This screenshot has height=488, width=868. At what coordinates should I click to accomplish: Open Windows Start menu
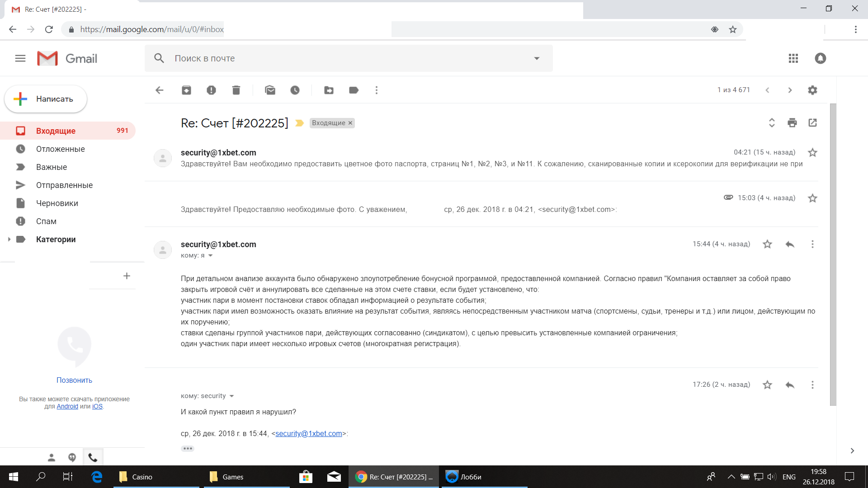14,477
